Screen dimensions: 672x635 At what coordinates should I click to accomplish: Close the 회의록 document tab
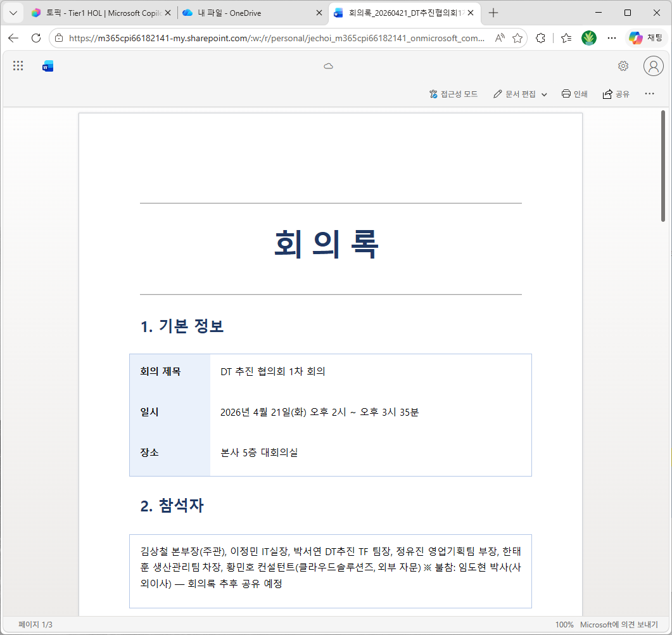(471, 13)
